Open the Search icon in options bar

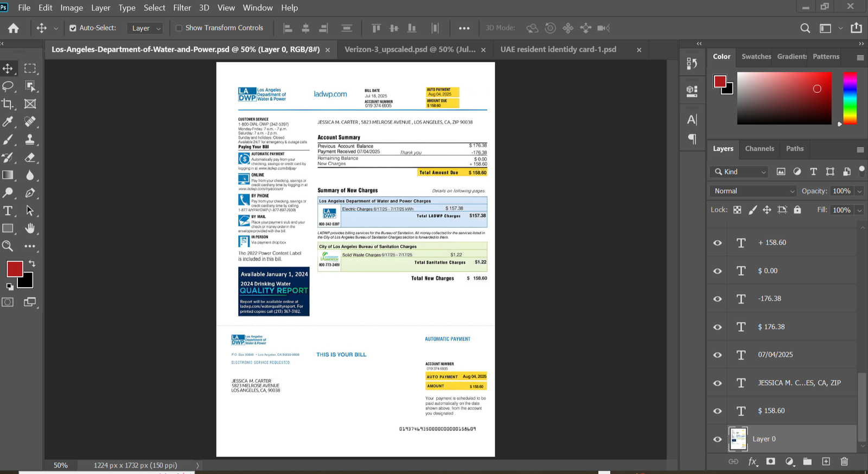[x=806, y=28]
